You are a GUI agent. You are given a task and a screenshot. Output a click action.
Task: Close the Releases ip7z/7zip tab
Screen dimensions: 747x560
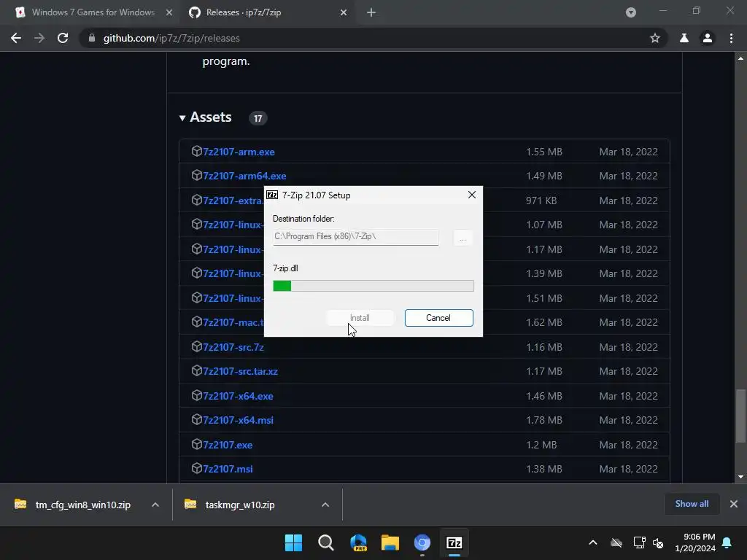point(344,13)
